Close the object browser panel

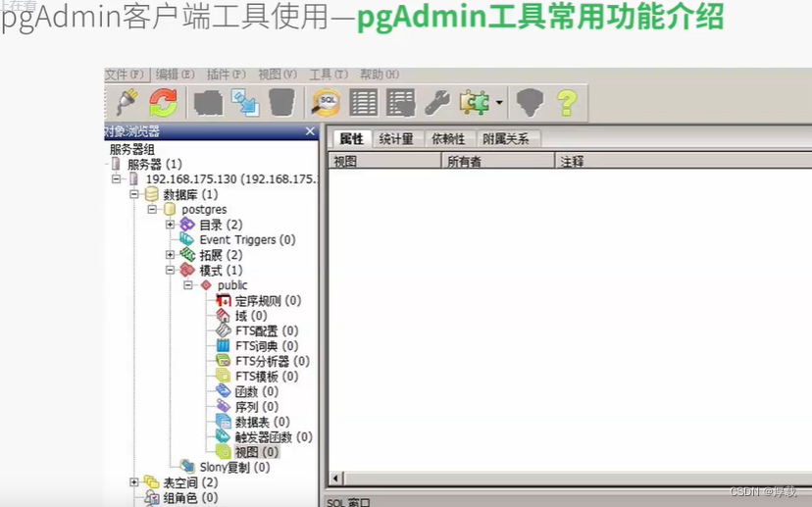tap(310, 131)
